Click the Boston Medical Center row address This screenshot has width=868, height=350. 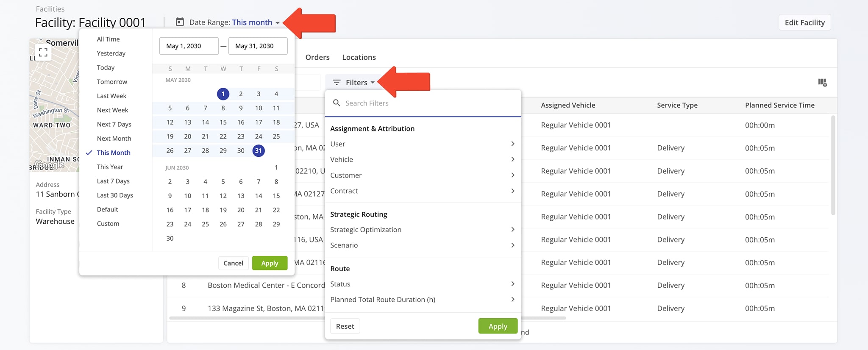tap(266, 285)
